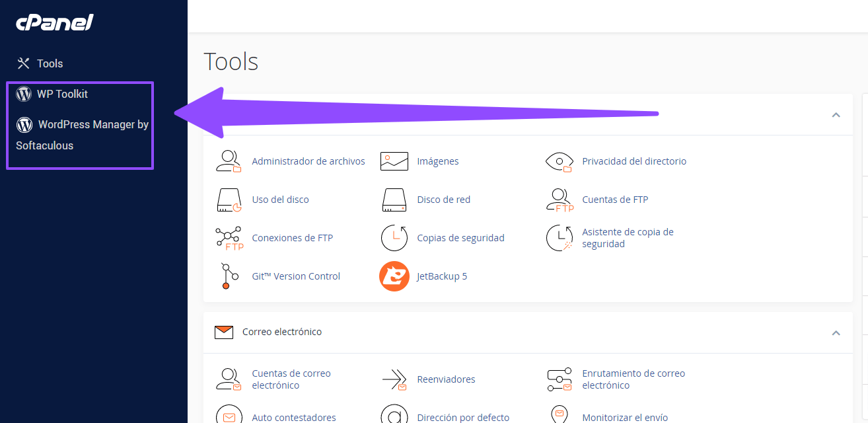
Task: Click the cPanel logo
Action: (x=55, y=22)
